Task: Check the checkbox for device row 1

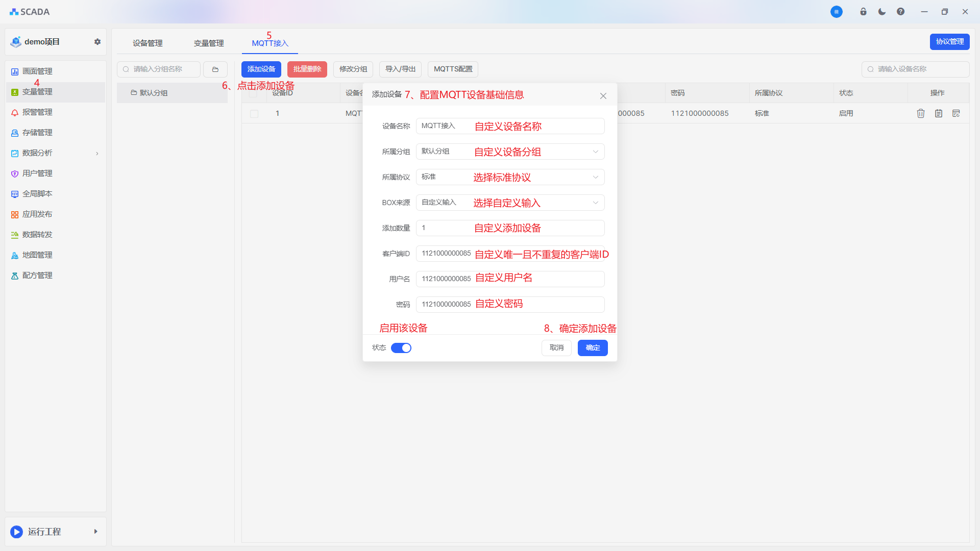Action: (x=254, y=114)
